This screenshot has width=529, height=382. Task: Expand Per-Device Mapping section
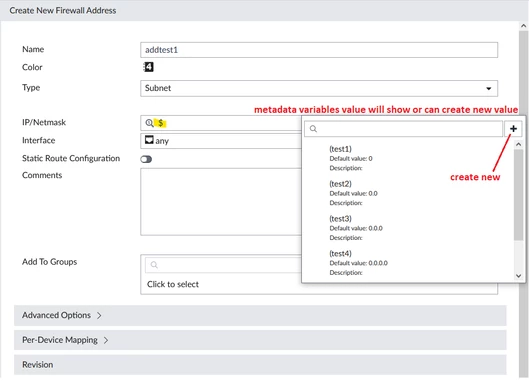(x=260, y=340)
